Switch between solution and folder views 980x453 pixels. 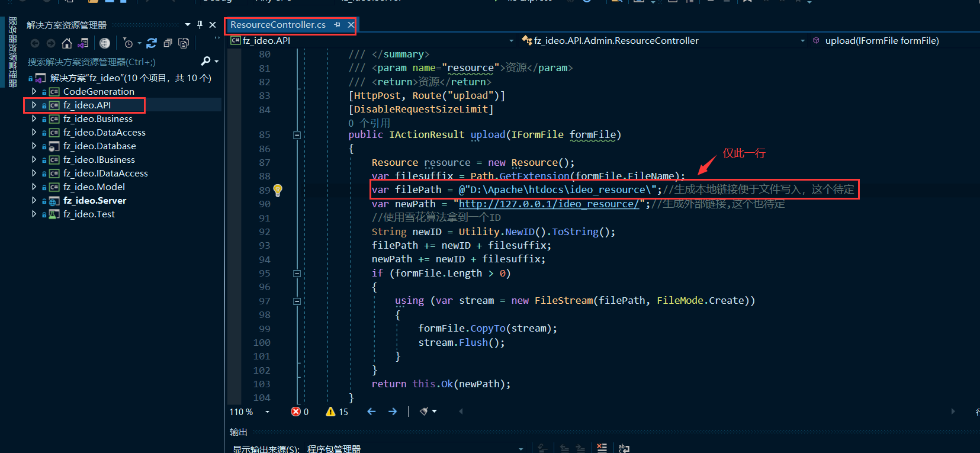[83, 43]
